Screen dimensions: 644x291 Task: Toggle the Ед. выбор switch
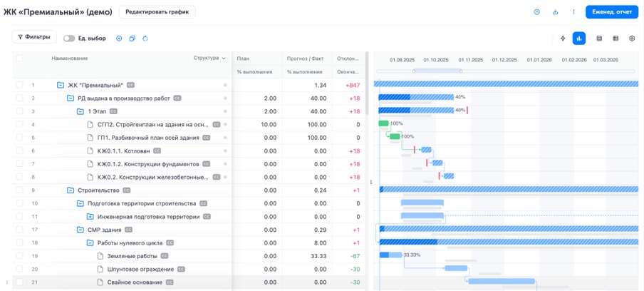(x=69, y=39)
